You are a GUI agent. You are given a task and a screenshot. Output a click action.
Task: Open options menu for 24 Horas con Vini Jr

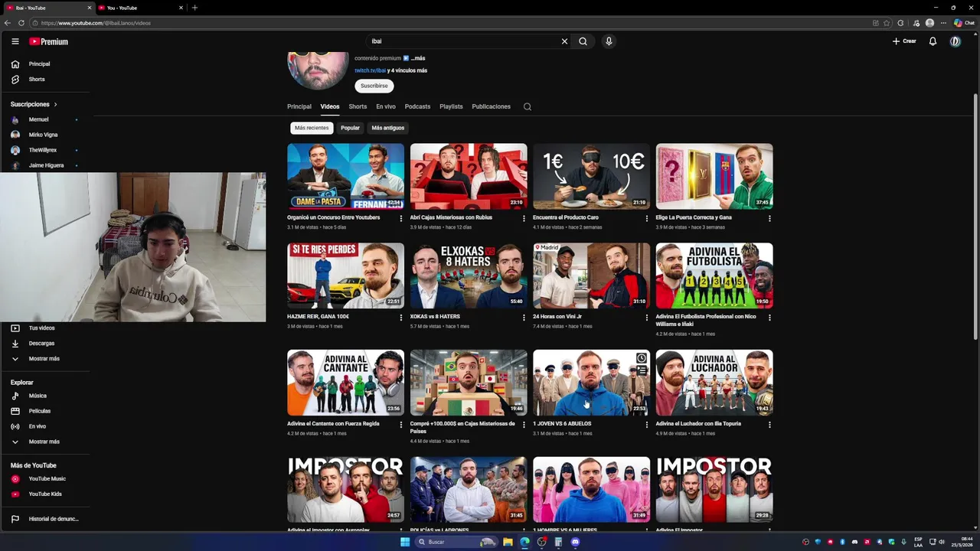(x=646, y=317)
